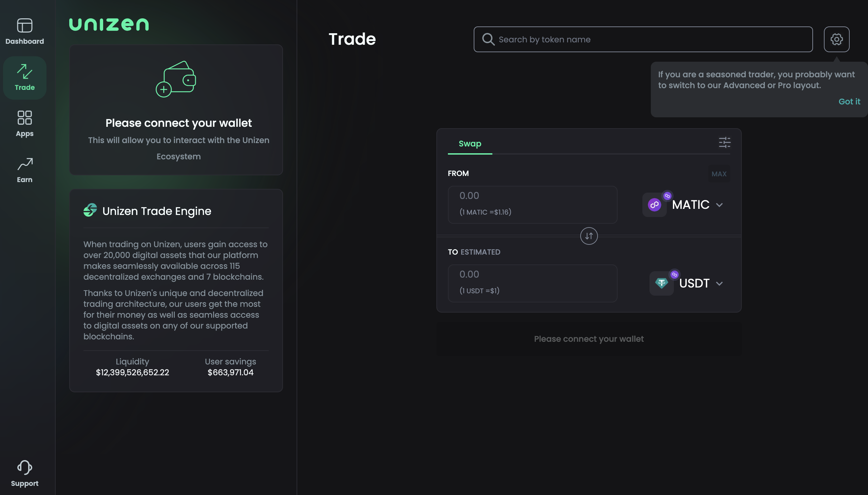Click the FROM amount input field
This screenshot has width=868, height=495.
pos(532,204)
